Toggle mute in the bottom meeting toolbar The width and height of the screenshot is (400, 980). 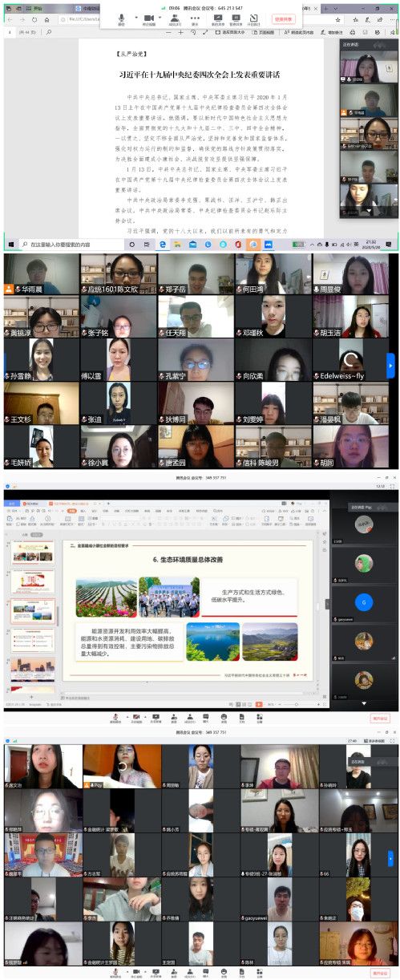tap(116, 718)
